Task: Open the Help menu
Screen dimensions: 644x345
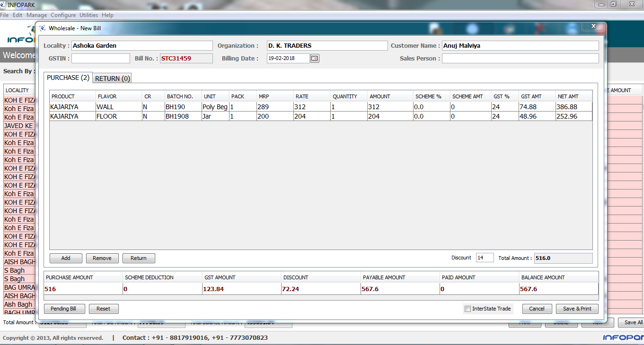Action: click(107, 15)
